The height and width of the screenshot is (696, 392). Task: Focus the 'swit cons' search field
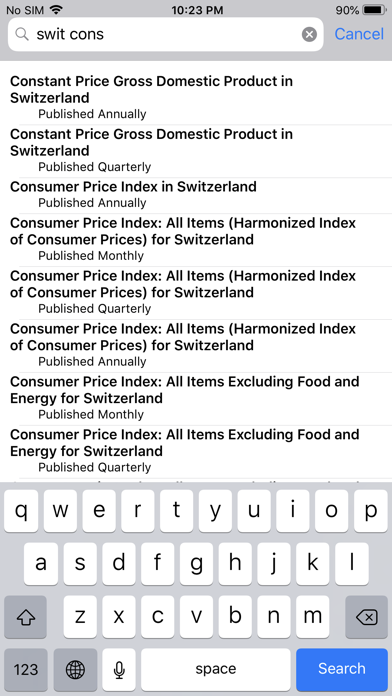(166, 34)
